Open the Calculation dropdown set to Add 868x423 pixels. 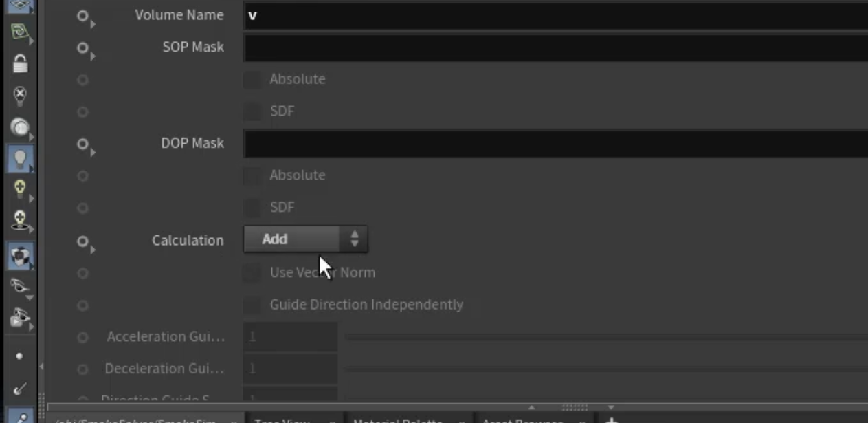click(x=306, y=239)
